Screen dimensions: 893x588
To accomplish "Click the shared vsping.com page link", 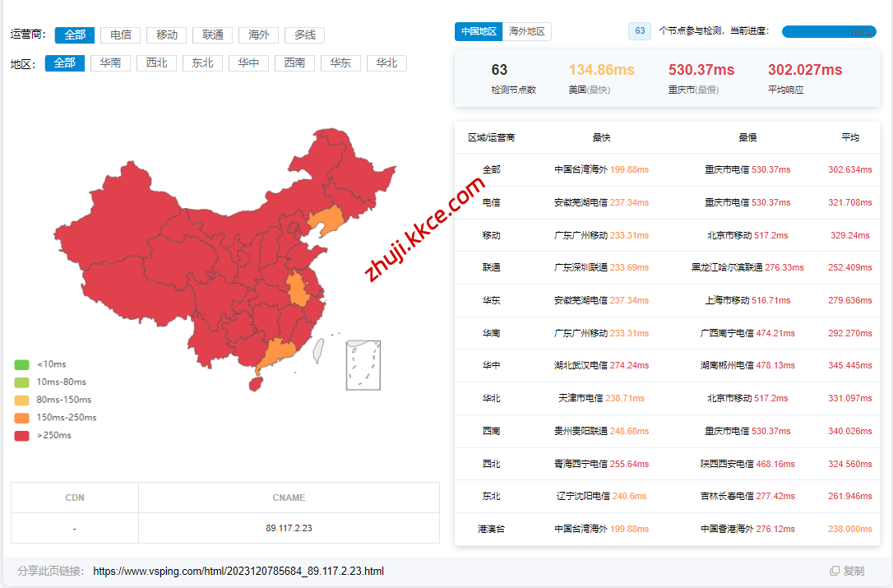I will (238, 571).
